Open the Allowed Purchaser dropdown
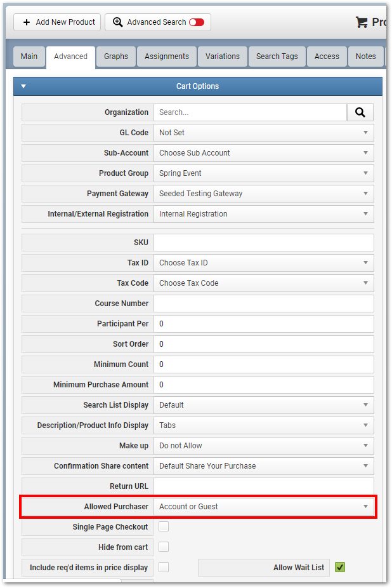Viewport: 392px width, 588px height. click(263, 506)
